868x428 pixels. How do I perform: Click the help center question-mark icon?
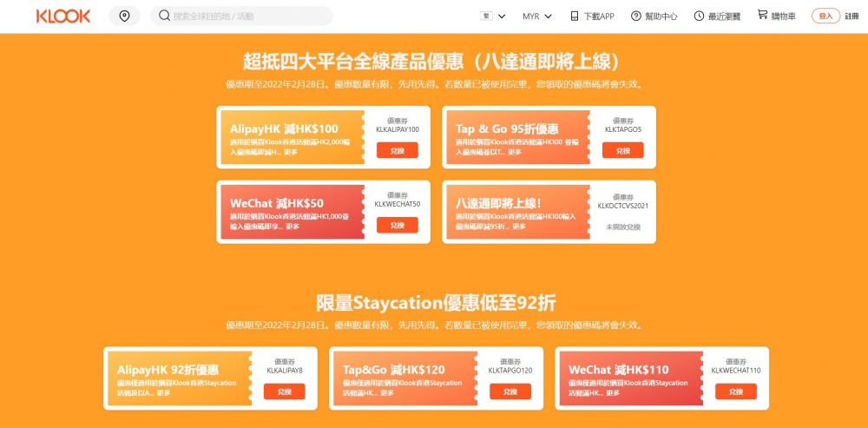pyautogui.click(x=636, y=16)
